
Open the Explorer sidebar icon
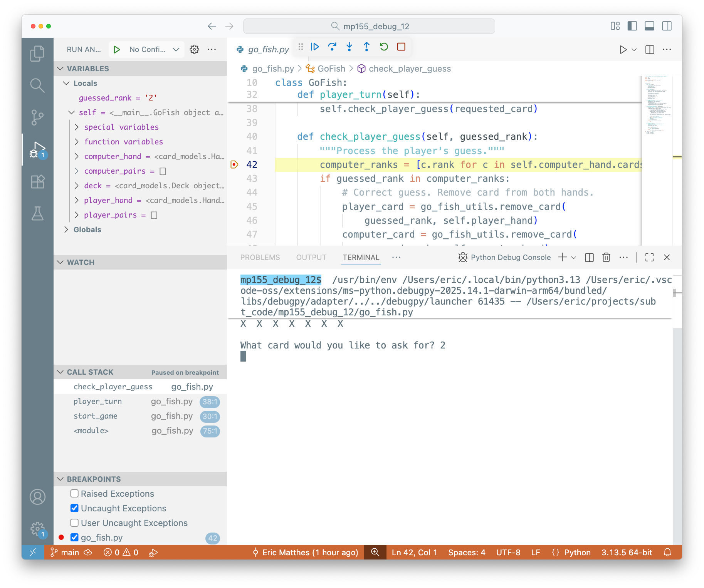pos(37,53)
